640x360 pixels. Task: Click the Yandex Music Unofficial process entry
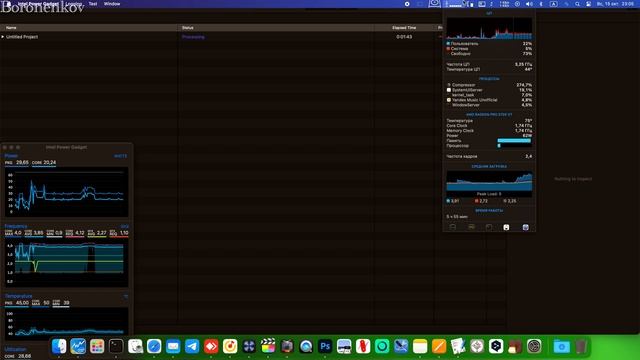[489, 100]
